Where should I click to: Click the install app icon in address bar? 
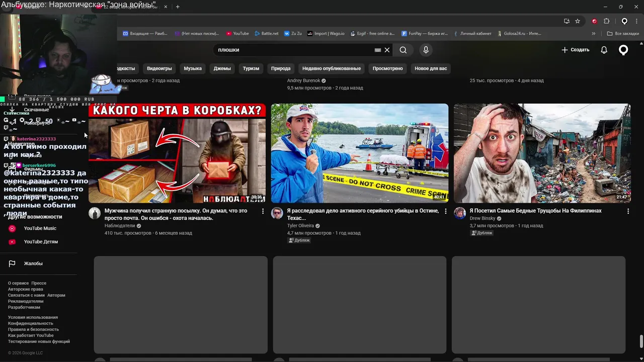[x=567, y=21]
